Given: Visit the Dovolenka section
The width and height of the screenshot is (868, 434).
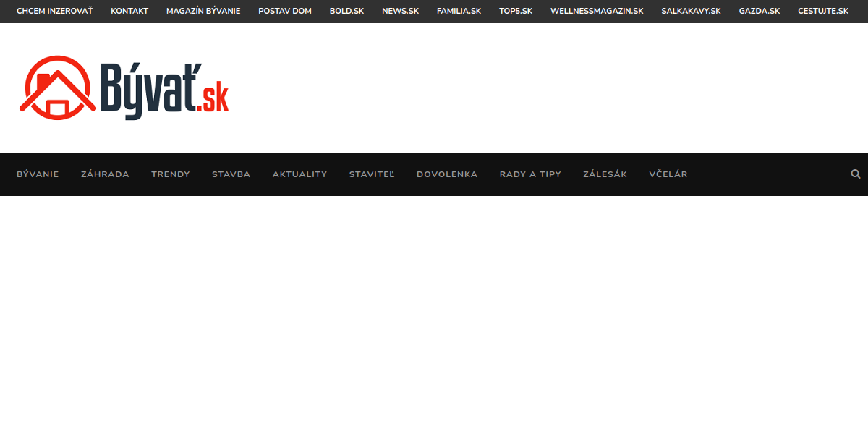Looking at the screenshot, I should 447,174.
